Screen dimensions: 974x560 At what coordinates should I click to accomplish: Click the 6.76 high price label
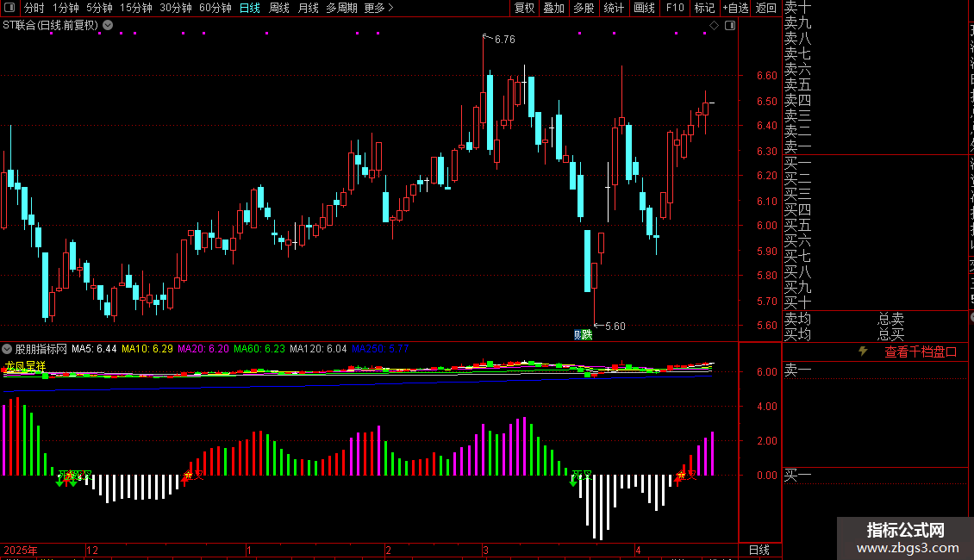point(505,39)
